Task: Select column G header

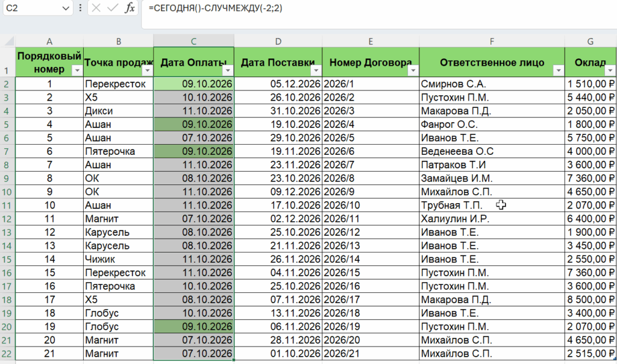Action: coord(590,41)
